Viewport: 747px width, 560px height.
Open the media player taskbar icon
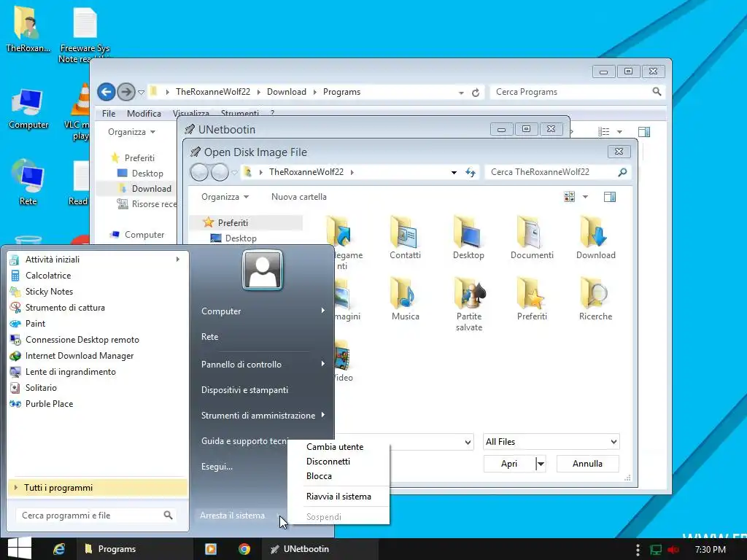tap(211, 549)
